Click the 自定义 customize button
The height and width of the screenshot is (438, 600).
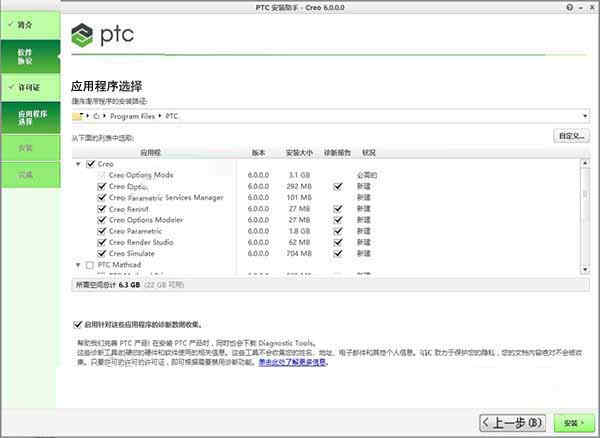[x=571, y=135]
